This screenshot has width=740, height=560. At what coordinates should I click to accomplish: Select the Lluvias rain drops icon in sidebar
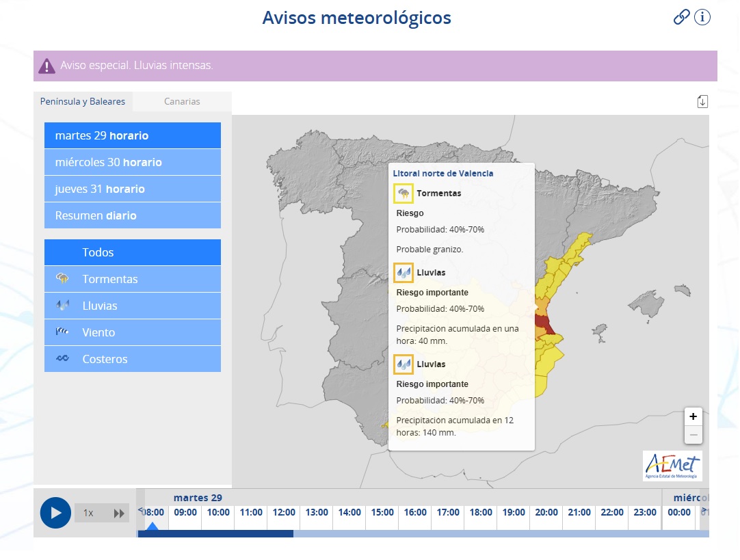click(x=63, y=305)
